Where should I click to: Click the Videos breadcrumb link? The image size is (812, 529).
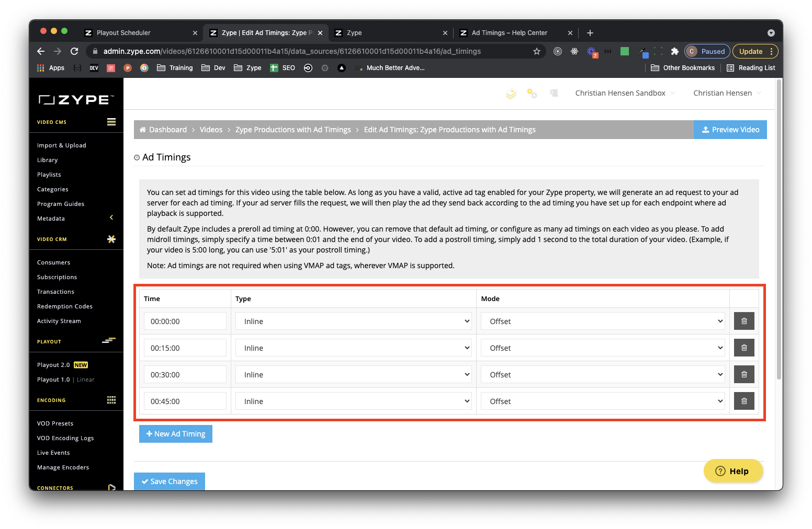click(x=211, y=130)
